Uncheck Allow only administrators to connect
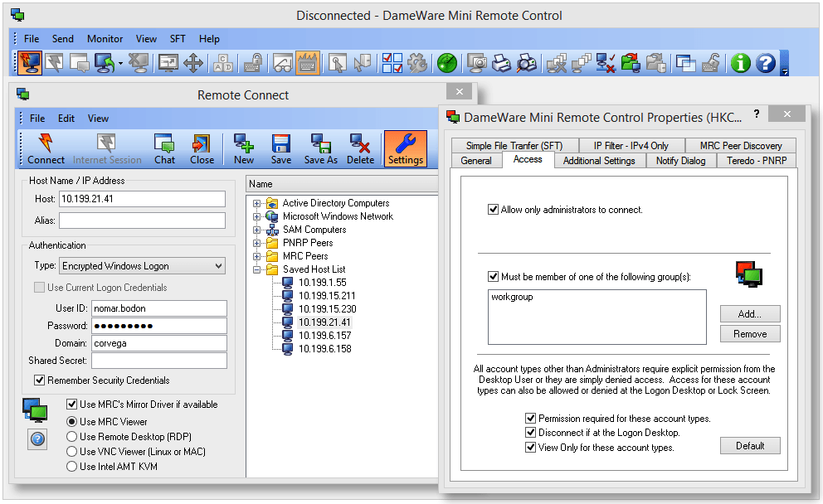The height and width of the screenshot is (504, 823). 494,209
